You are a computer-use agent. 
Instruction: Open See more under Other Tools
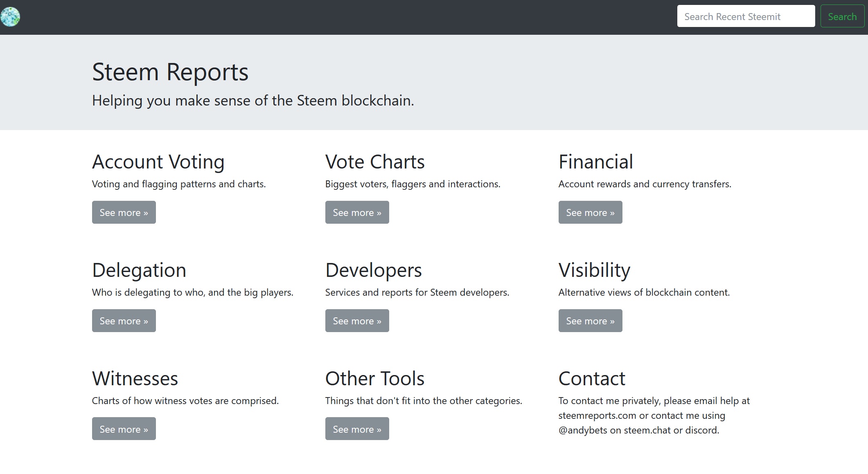pos(357,429)
